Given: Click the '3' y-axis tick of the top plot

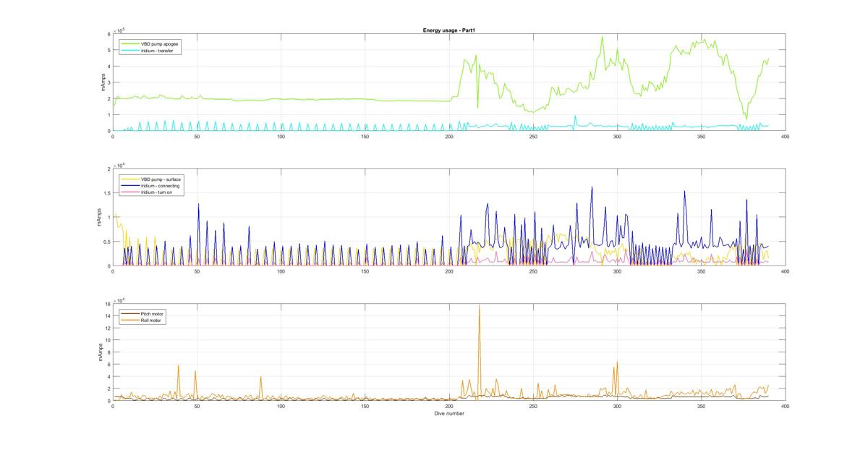Looking at the screenshot, I should click(x=109, y=82).
